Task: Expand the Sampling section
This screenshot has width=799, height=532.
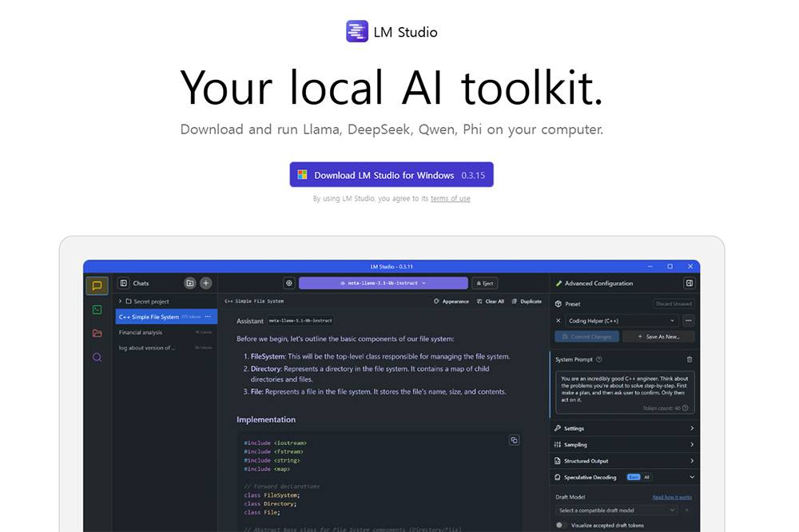Action: point(624,444)
